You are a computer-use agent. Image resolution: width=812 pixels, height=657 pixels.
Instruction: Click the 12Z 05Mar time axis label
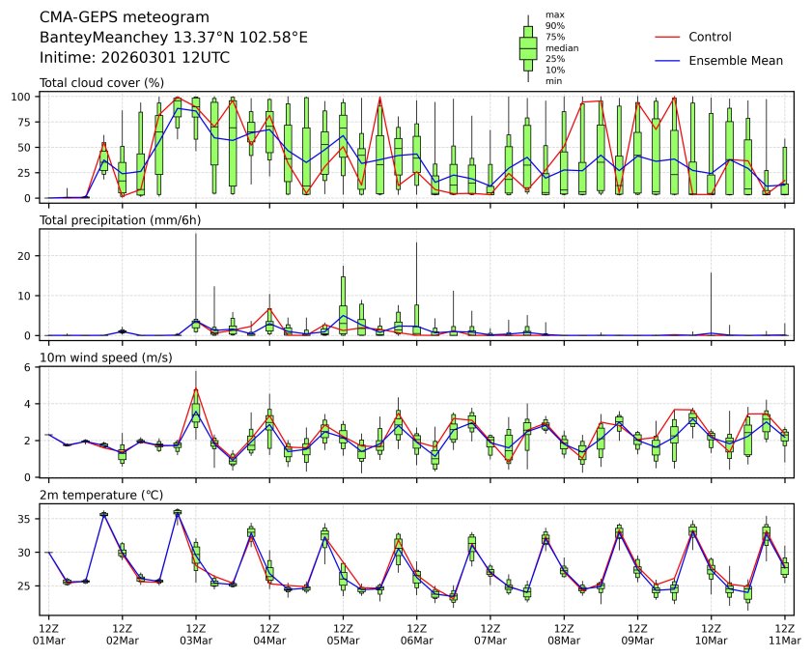pos(343,634)
